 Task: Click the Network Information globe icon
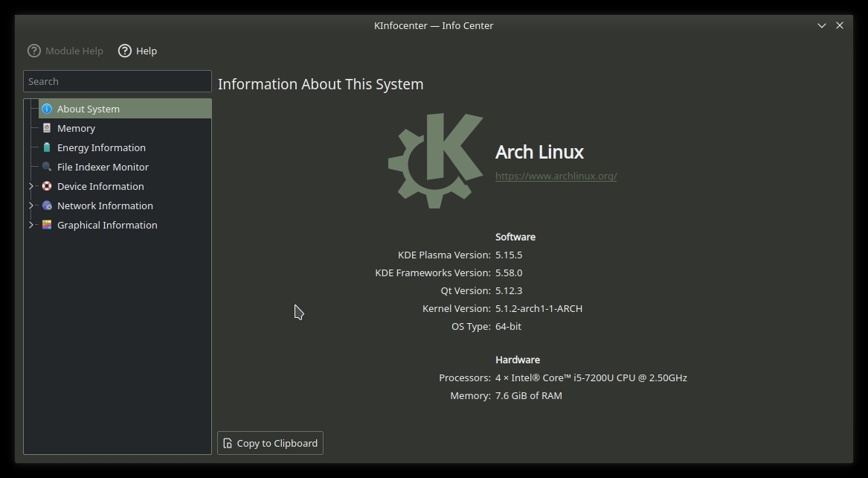tap(47, 205)
